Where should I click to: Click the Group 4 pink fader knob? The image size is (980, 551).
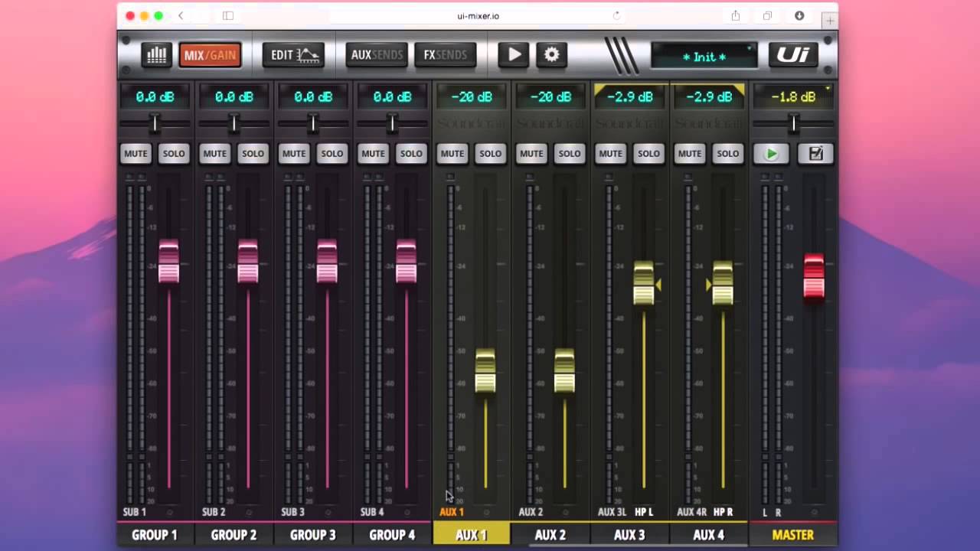pyautogui.click(x=407, y=262)
